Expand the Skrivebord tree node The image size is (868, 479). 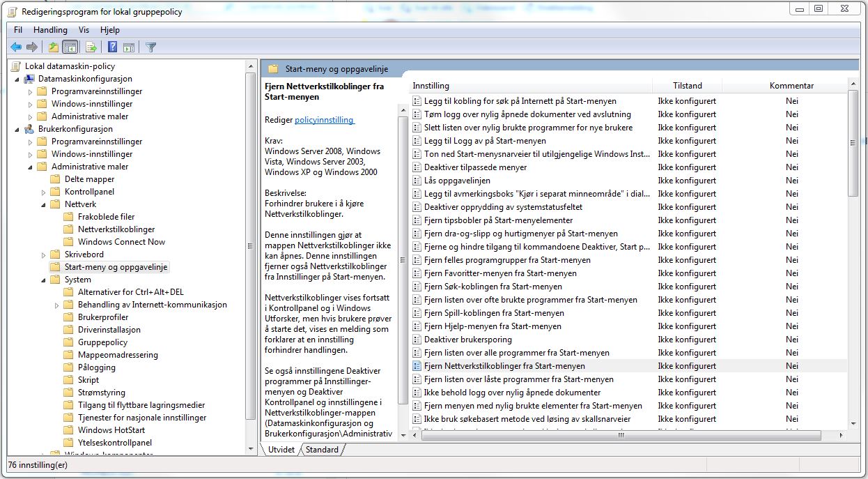[x=43, y=254]
